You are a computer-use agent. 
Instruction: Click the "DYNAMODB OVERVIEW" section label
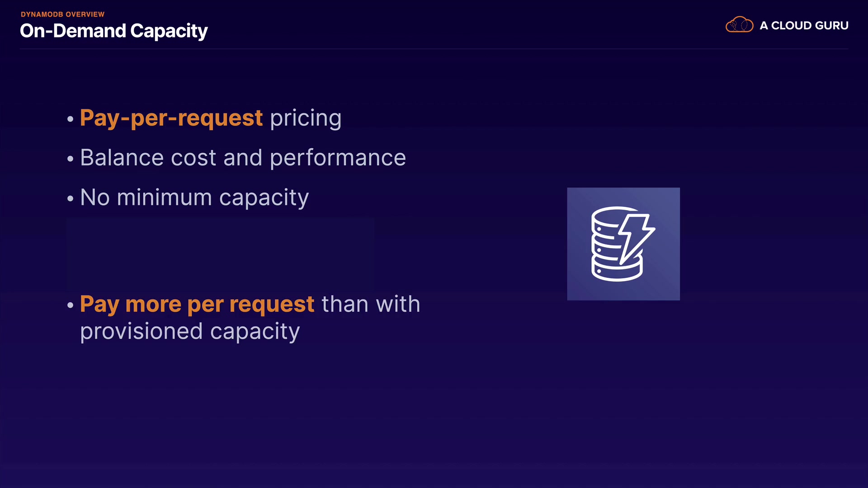62,14
